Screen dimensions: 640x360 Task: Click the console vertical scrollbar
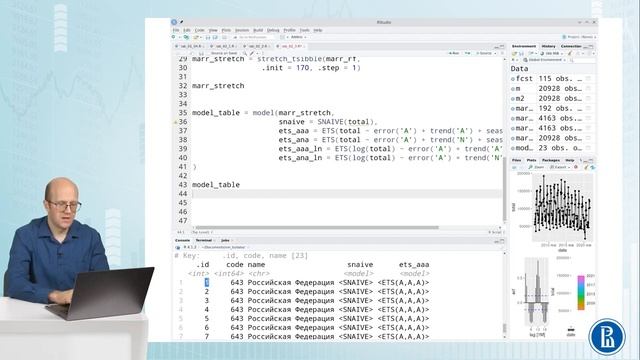[504, 329]
